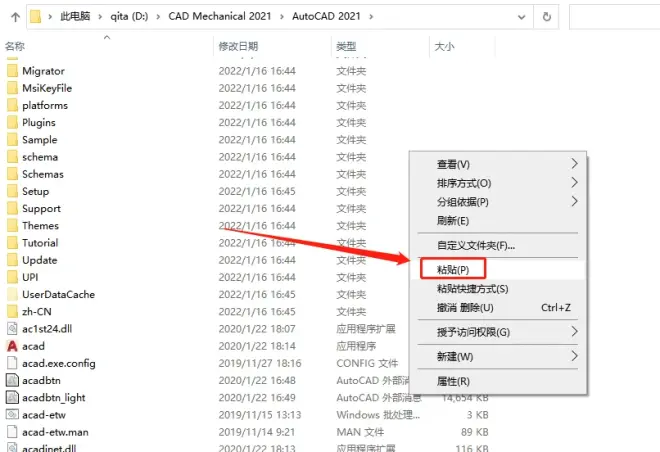
Task: Expand chevron after CAD Mechanical 2021
Action: click(x=282, y=17)
